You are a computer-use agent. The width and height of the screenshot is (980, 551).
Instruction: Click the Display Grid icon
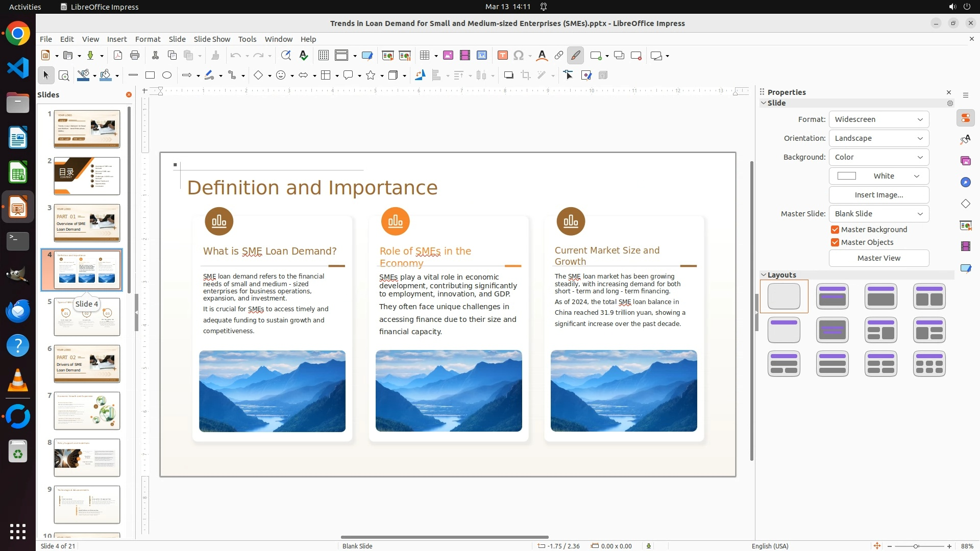tap(323, 56)
